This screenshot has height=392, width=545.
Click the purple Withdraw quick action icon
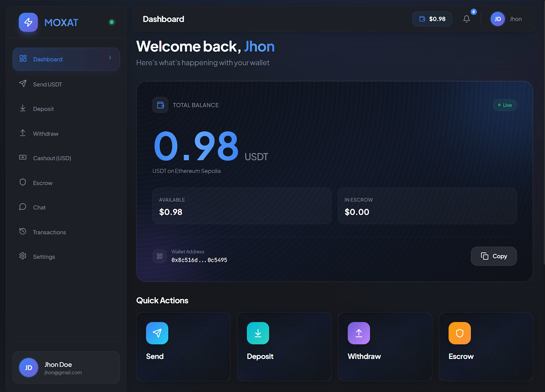click(x=359, y=333)
